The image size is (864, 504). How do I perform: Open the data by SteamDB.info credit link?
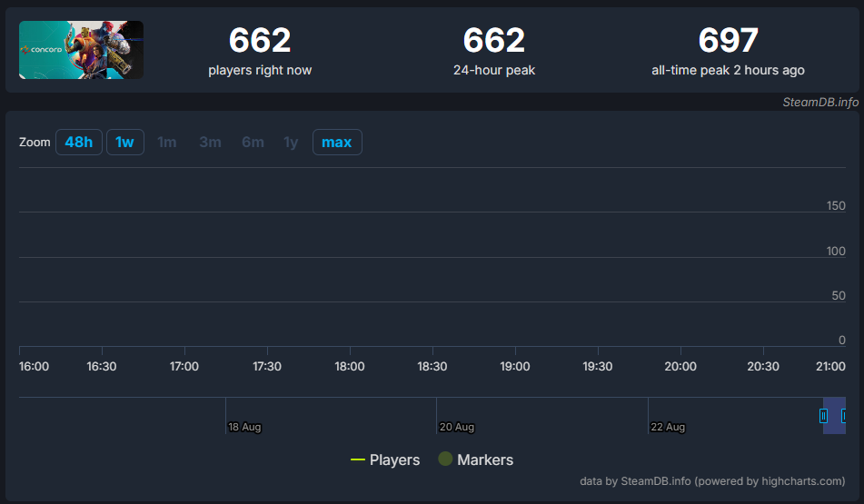pos(712,481)
